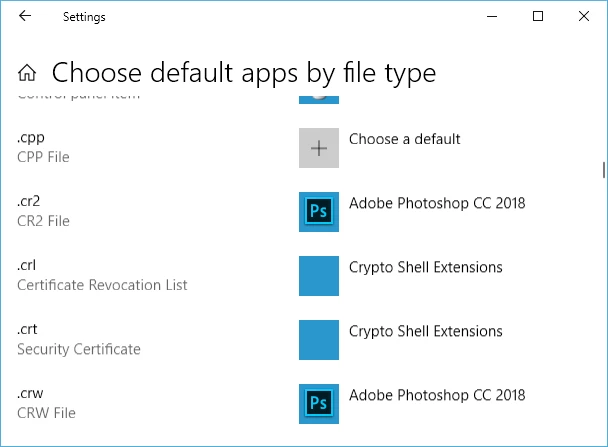Click Photoshop icon for .cr2 file
This screenshot has width=608, height=447.
[319, 212]
